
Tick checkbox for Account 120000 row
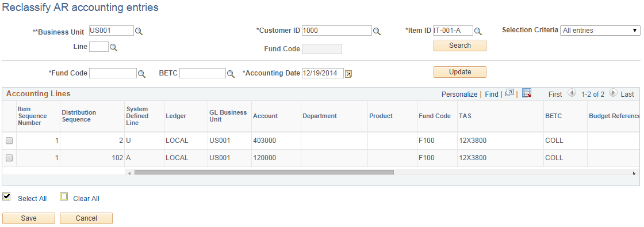pyautogui.click(x=9, y=158)
